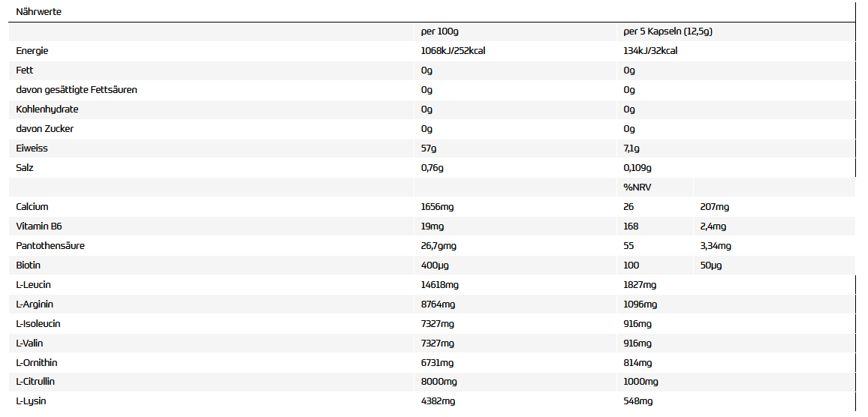868x417 pixels.
Task: Click the L-Lysin row label
Action: (x=31, y=401)
